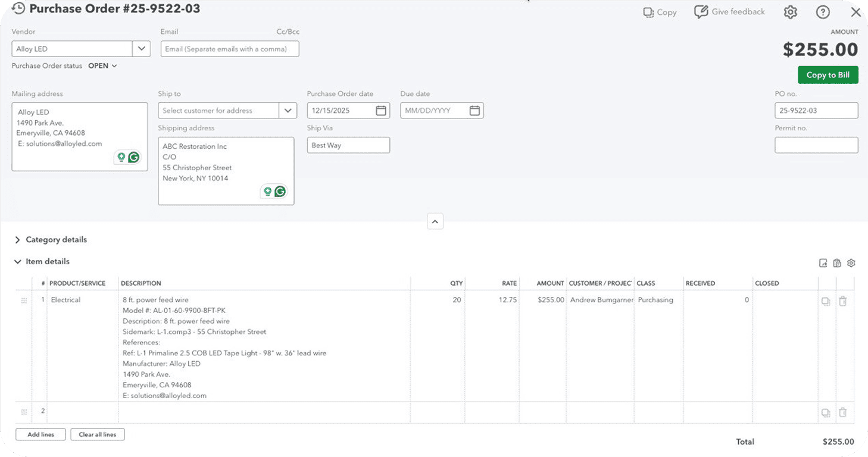
Task: Expand the Category details section
Action: coord(18,240)
